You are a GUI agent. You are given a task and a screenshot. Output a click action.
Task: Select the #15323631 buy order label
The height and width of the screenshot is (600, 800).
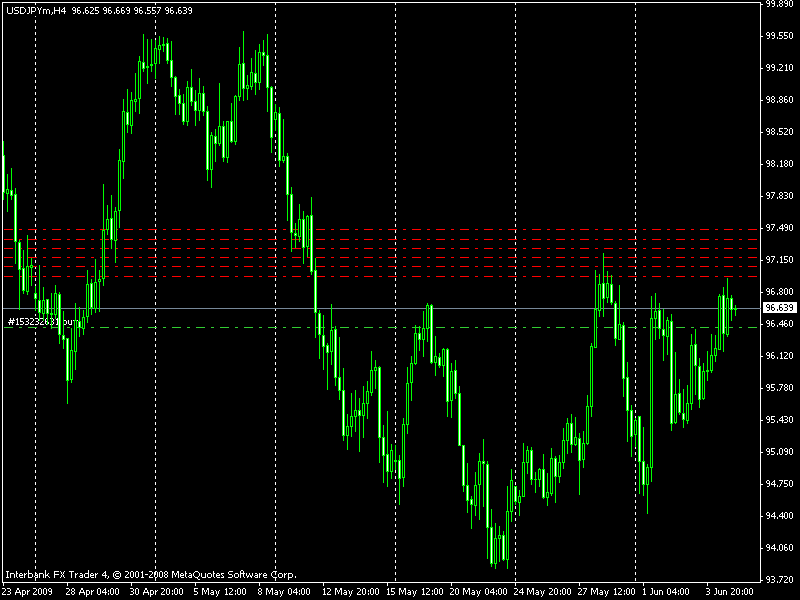coord(40,322)
